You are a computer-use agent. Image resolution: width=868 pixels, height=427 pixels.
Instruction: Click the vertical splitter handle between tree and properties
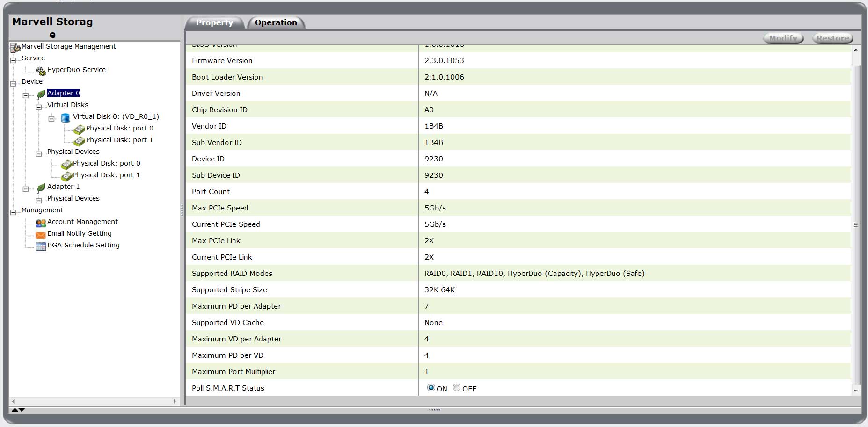click(182, 210)
